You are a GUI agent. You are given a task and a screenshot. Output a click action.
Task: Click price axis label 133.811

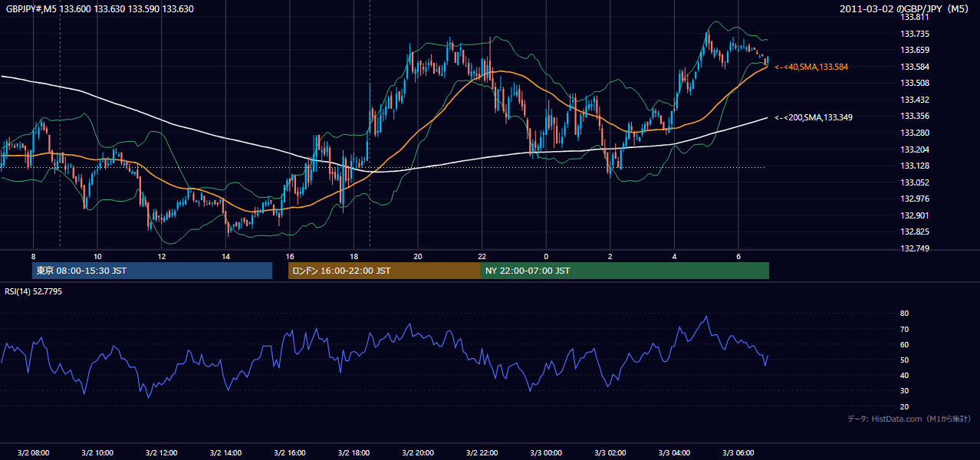click(x=914, y=17)
